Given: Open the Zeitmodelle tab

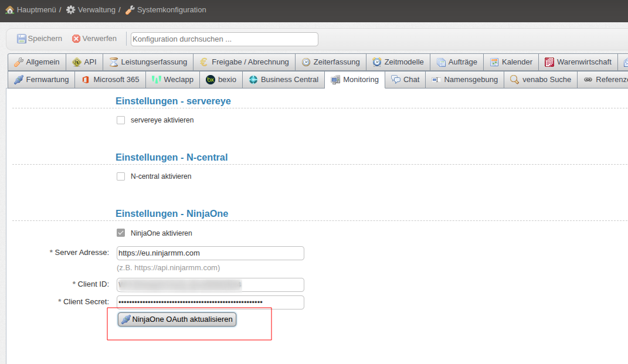Looking at the screenshot, I should (x=398, y=62).
